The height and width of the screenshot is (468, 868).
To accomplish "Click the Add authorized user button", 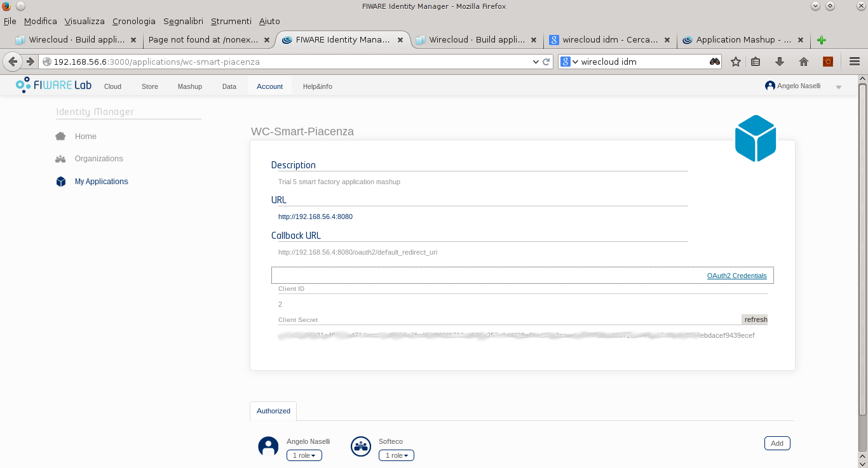I will [x=777, y=443].
